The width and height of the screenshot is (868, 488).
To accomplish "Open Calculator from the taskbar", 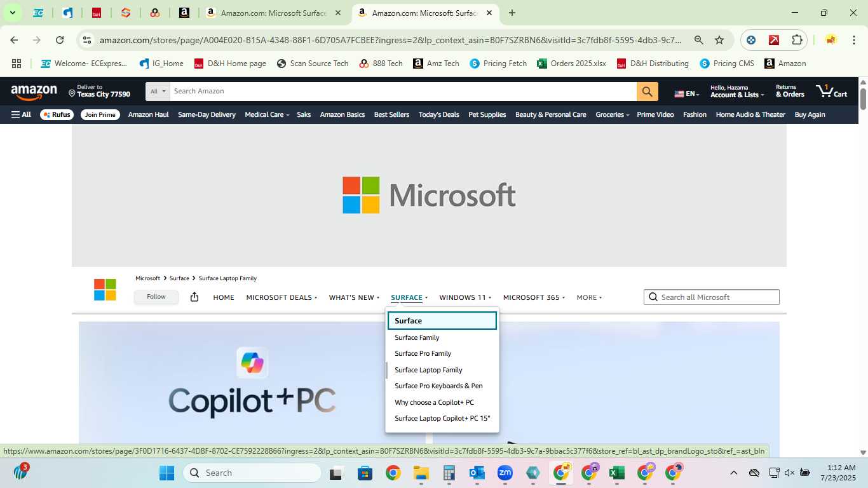I will pos(449,473).
